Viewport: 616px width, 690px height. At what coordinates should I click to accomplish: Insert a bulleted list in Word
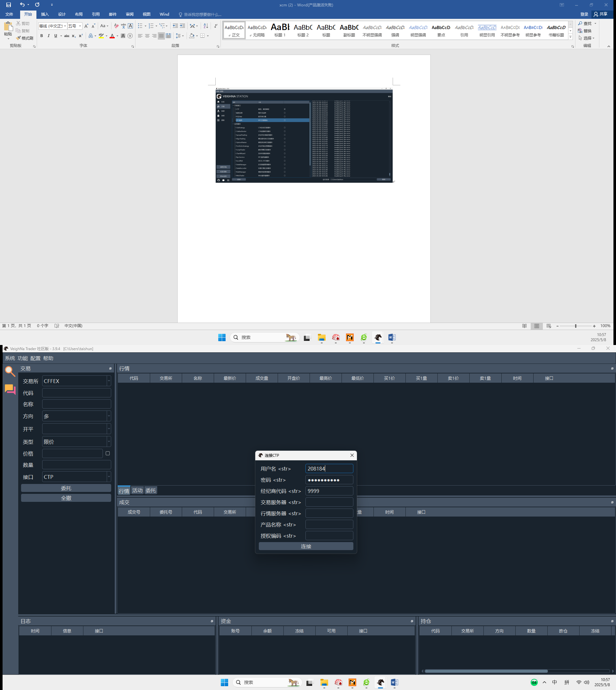(140, 26)
